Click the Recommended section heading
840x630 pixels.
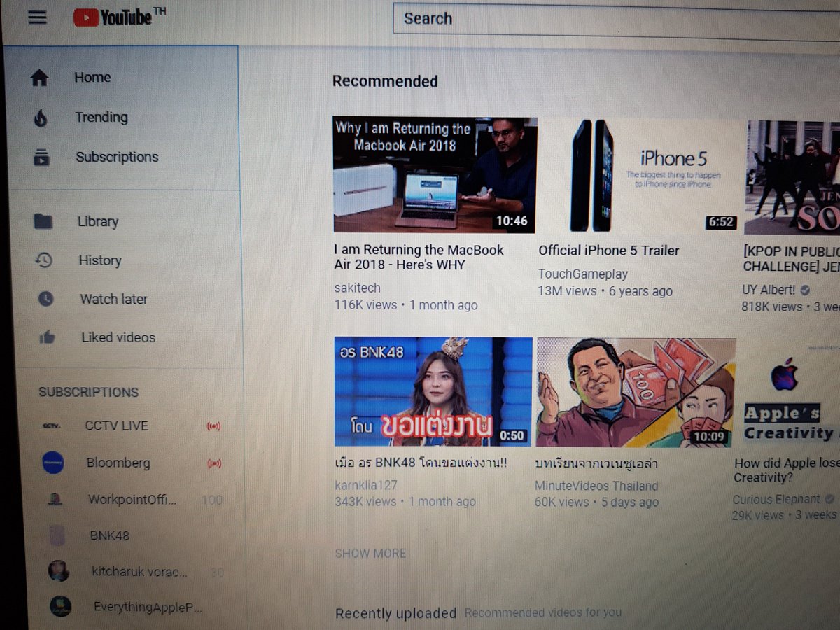click(385, 81)
